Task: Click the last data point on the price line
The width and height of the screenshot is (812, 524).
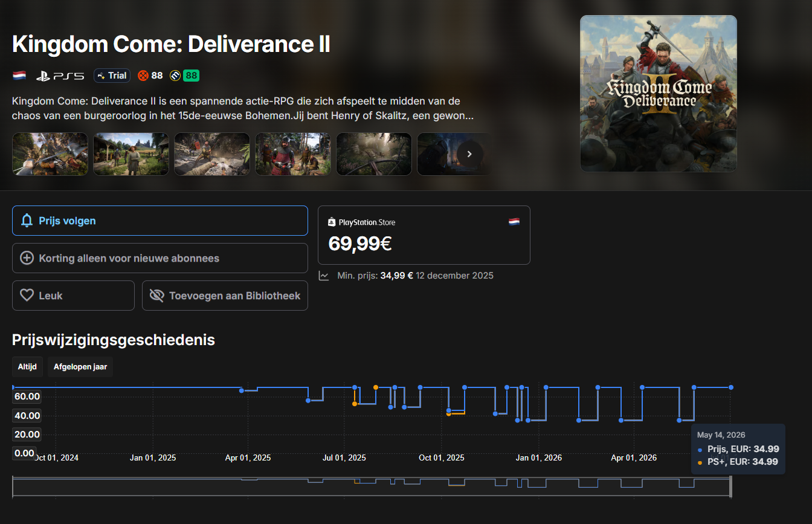Action: pos(731,387)
